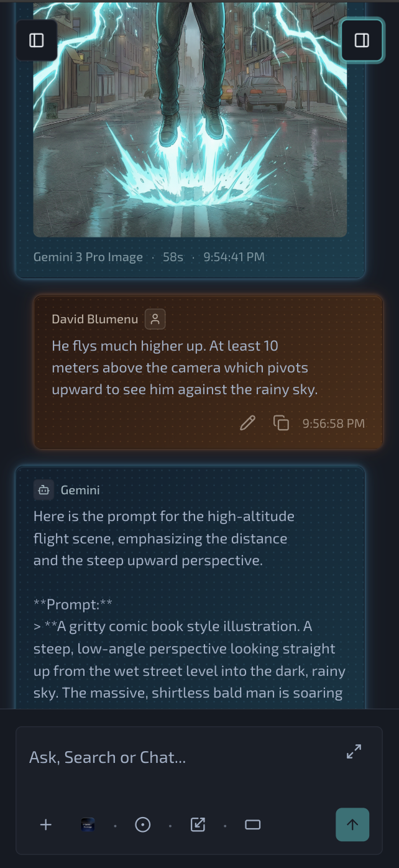This screenshot has height=868, width=399.
Task: Click the 9:54:41 PM image timestamp
Action: click(234, 257)
